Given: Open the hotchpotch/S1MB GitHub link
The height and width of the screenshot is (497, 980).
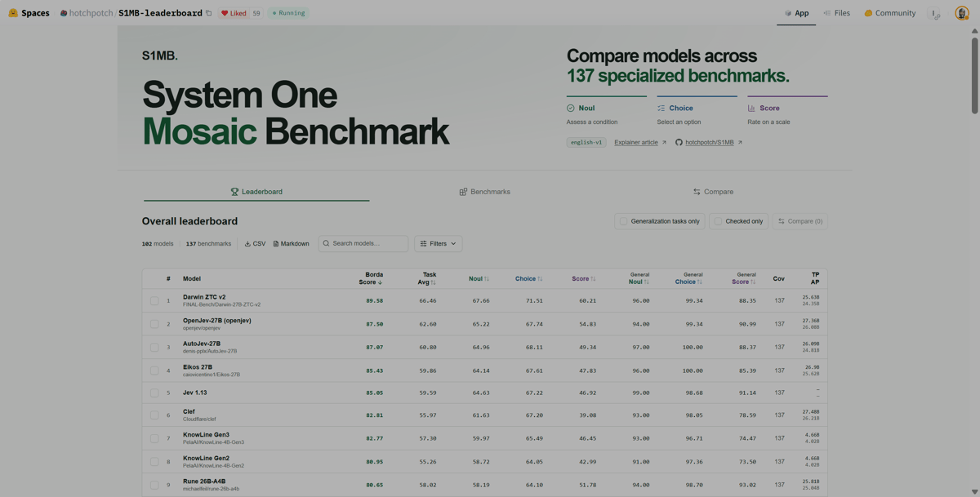Looking at the screenshot, I should [x=709, y=142].
